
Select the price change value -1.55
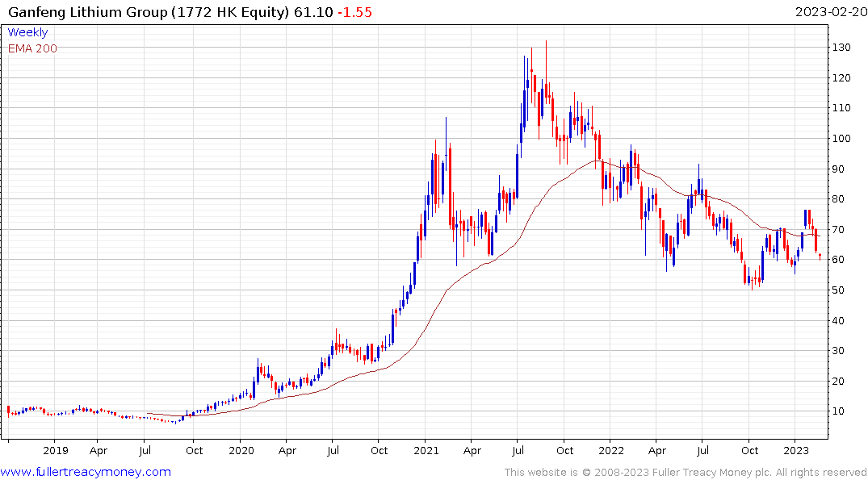tap(354, 12)
